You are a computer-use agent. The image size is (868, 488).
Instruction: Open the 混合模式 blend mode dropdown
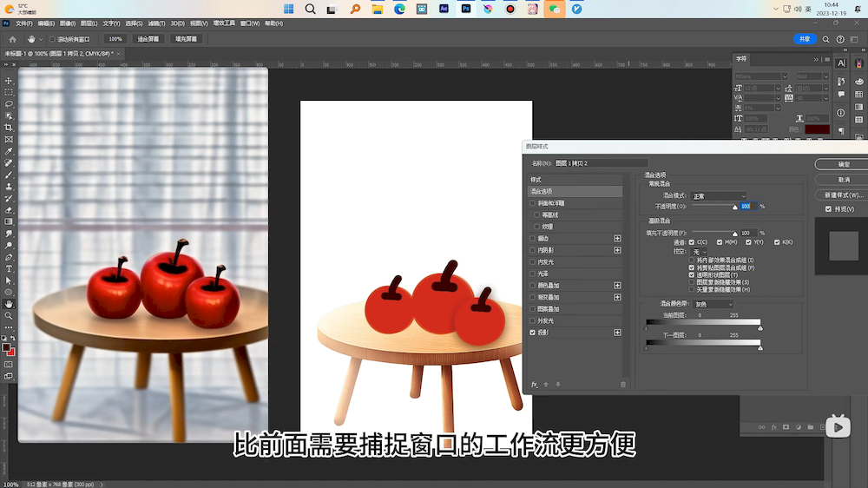[718, 196]
